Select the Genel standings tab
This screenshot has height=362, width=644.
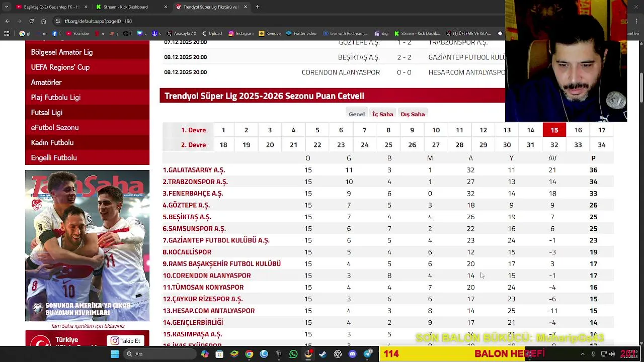tap(357, 114)
